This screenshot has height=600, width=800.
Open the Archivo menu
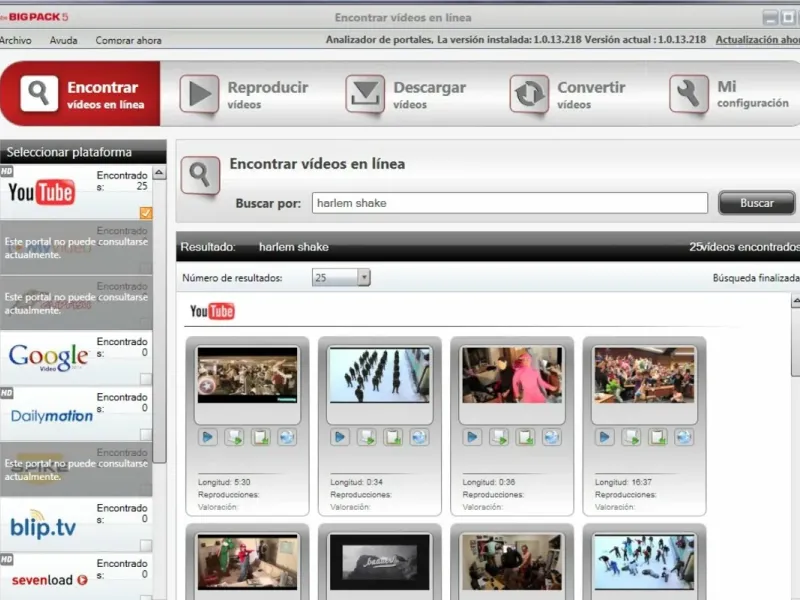15,41
